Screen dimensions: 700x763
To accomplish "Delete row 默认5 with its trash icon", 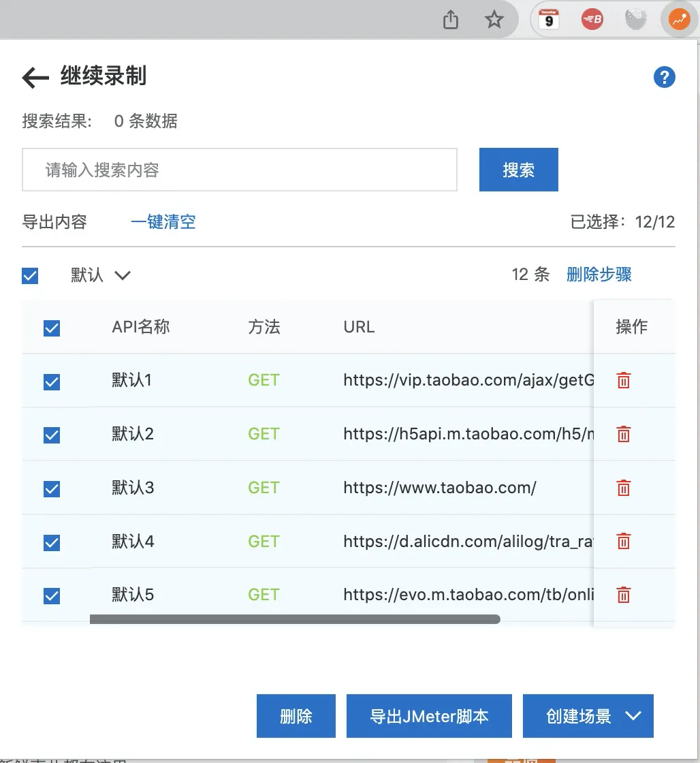I will (x=624, y=595).
